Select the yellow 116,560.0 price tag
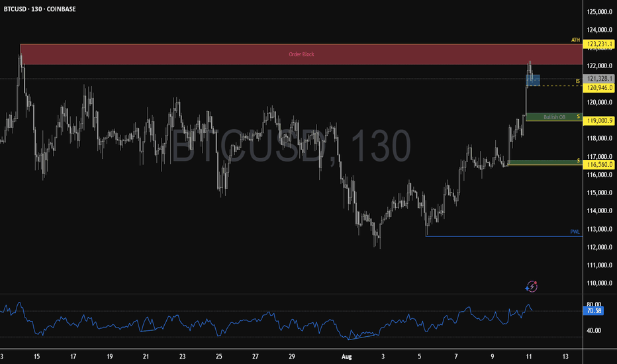The width and height of the screenshot is (617, 364). click(598, 165)
